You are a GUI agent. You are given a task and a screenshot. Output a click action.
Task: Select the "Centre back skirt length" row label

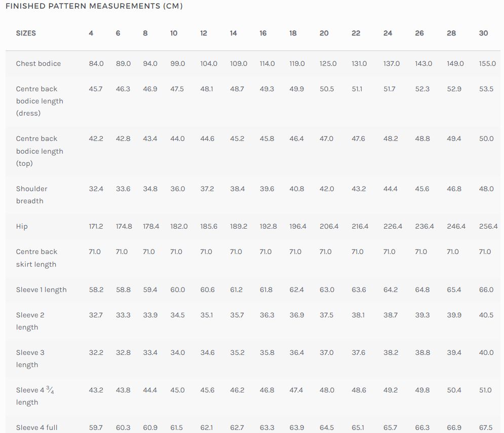tap(36, 258)
